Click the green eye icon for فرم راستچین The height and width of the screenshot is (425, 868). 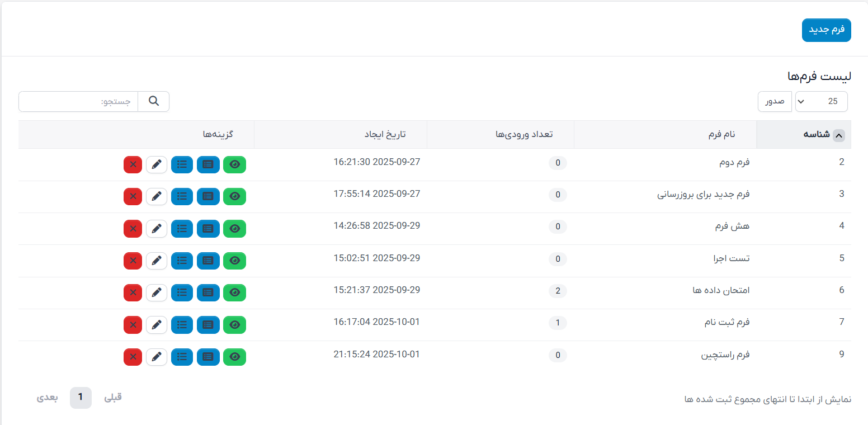[x=234, y=357]
